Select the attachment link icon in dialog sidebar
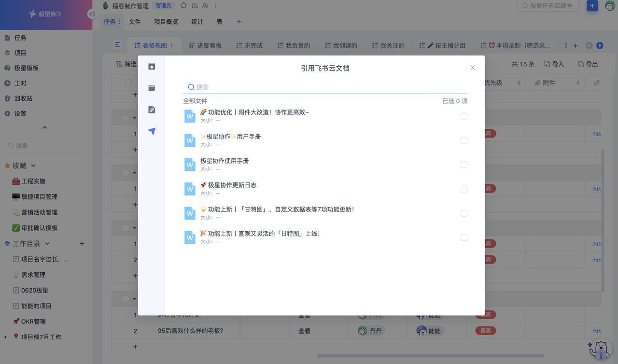Screen dimensions: 618x364 pyautogui.click(x=152, y=110)
